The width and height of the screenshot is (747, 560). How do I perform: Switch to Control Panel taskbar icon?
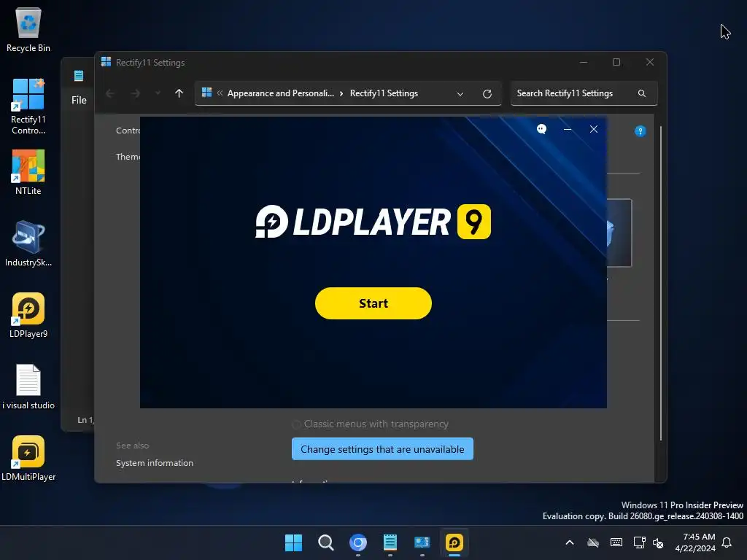pos(422,542)
